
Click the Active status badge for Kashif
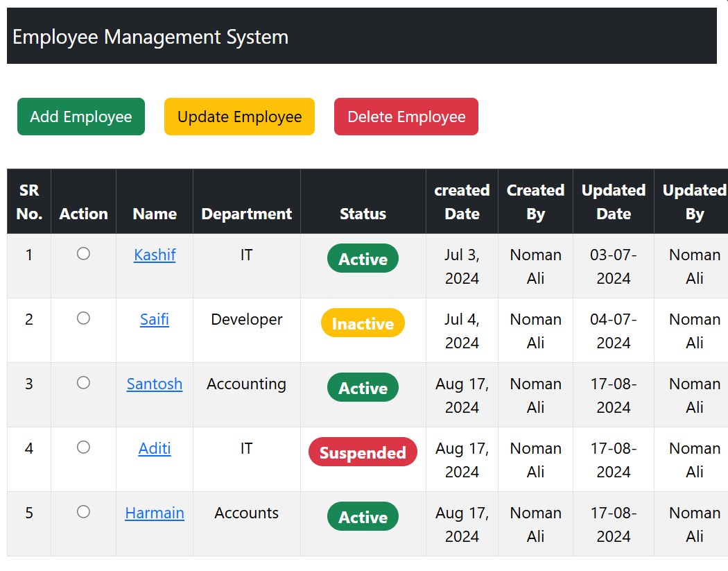click(363, 259)
